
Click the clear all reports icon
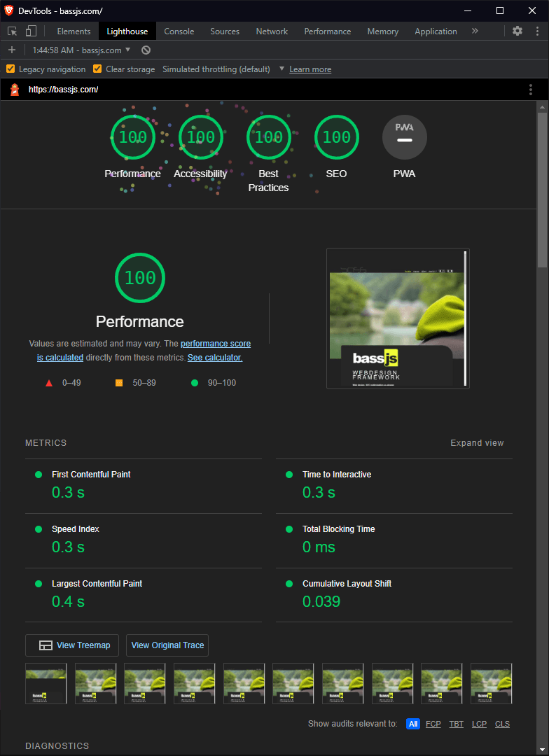point(146,50)
